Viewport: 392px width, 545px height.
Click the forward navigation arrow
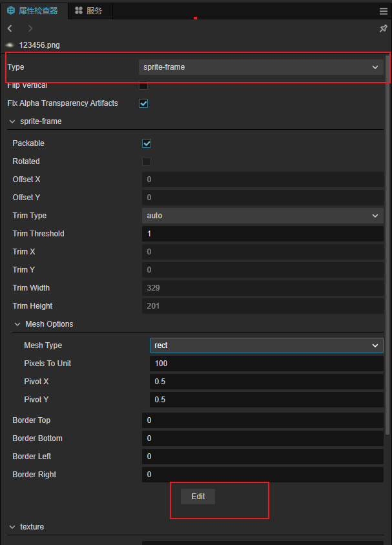(30, 28)
